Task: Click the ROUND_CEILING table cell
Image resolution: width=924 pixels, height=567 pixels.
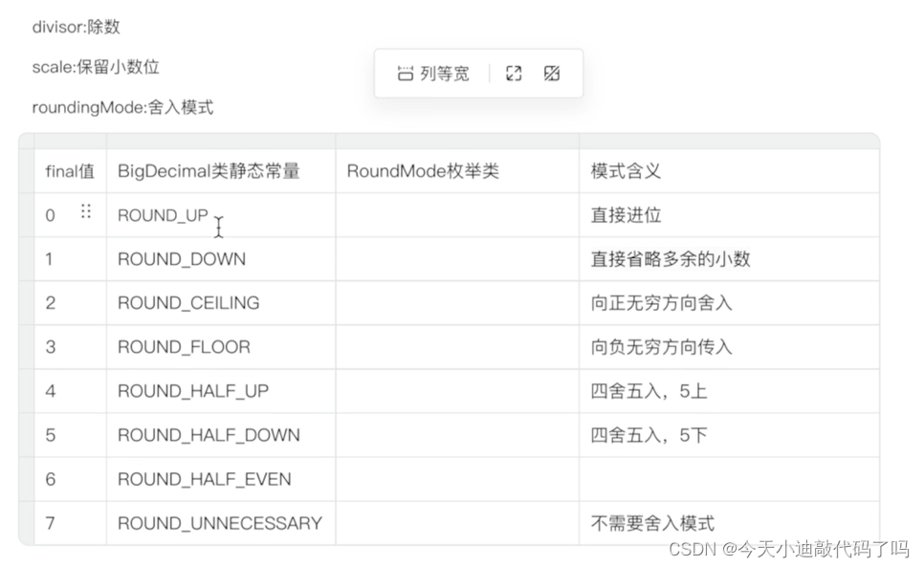Action: click(x=187, y=303)
